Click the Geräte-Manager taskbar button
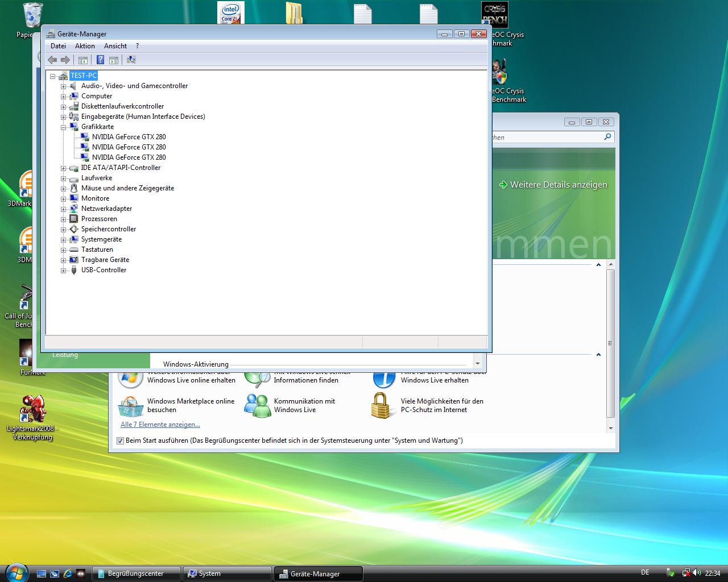This screenshot has width=728, height=582. click(318, 573)
